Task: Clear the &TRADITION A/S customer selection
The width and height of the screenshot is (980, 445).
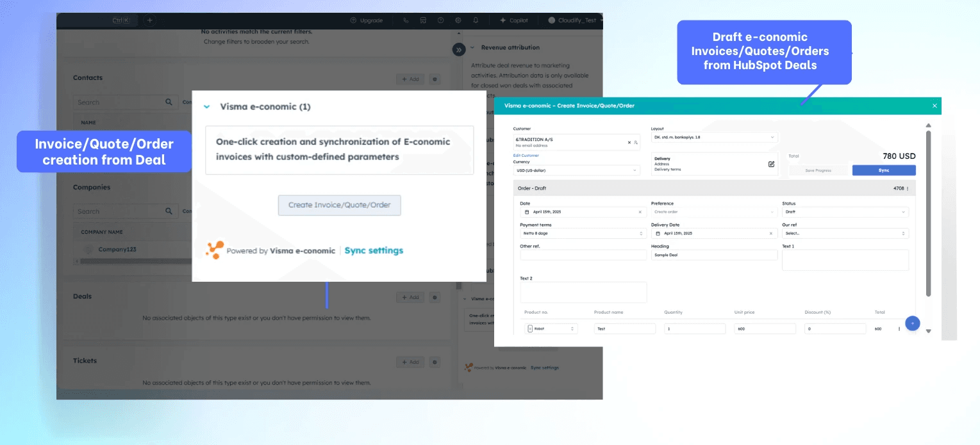Action: coord(629,142)
